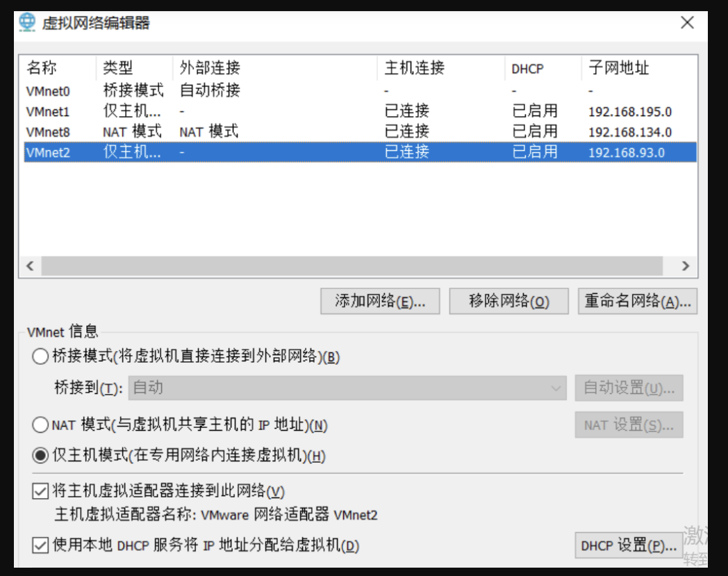Viewport: 728px width, 576px height.
Task: Open DHCP 设置(P)... button
Action: 629,545
